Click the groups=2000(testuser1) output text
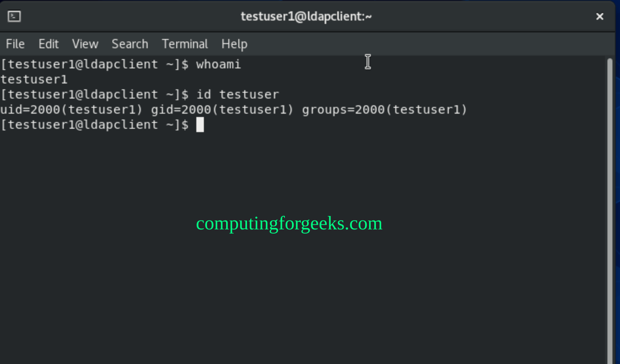This screenshot has width=620, height=364. point(384,109)
